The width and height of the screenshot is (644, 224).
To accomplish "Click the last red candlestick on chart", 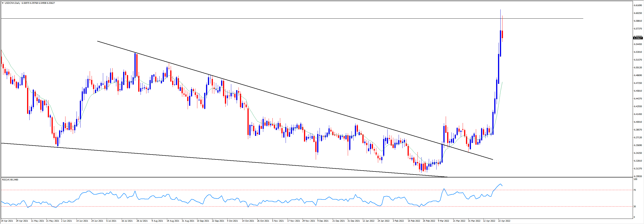I will click(502, 34).
